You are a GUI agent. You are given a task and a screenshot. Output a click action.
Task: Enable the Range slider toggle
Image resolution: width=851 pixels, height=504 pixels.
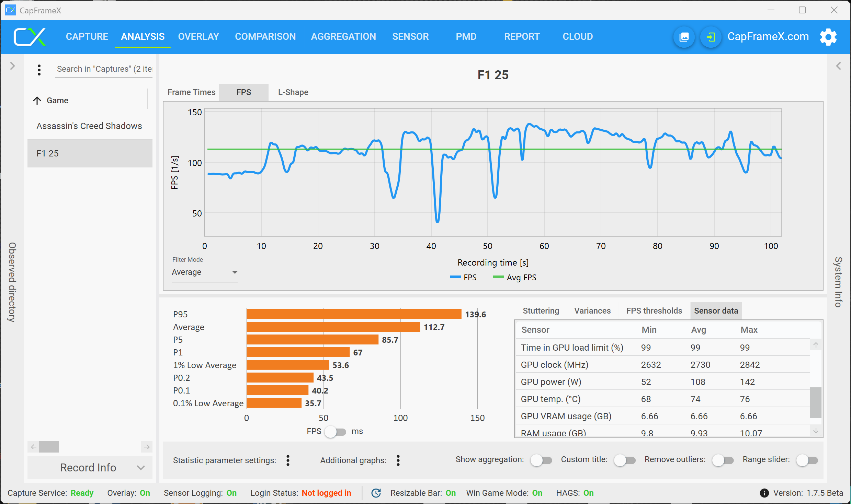pos(807,460)
